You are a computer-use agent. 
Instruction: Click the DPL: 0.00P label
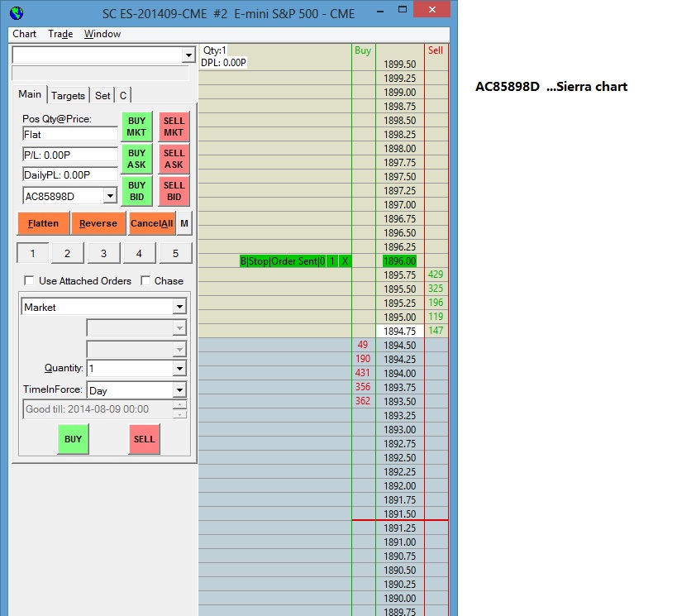[223, 63]
